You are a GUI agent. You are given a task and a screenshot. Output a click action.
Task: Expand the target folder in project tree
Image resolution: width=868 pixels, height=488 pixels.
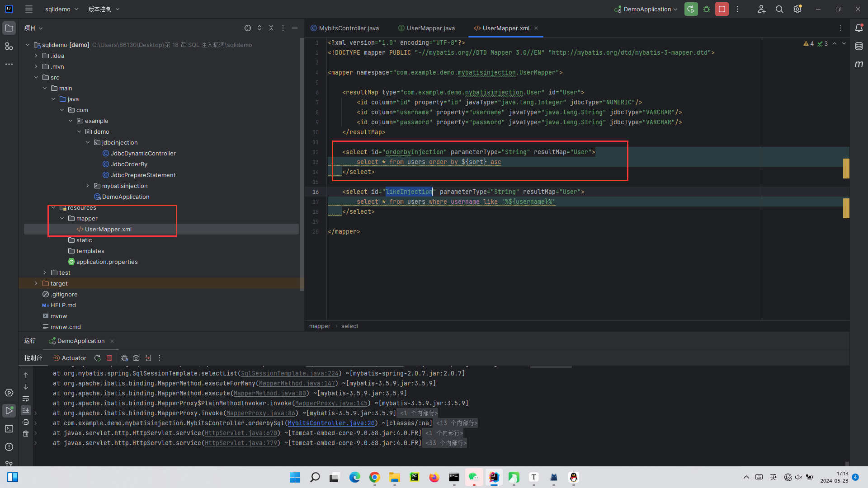click(x=36, y=283)
